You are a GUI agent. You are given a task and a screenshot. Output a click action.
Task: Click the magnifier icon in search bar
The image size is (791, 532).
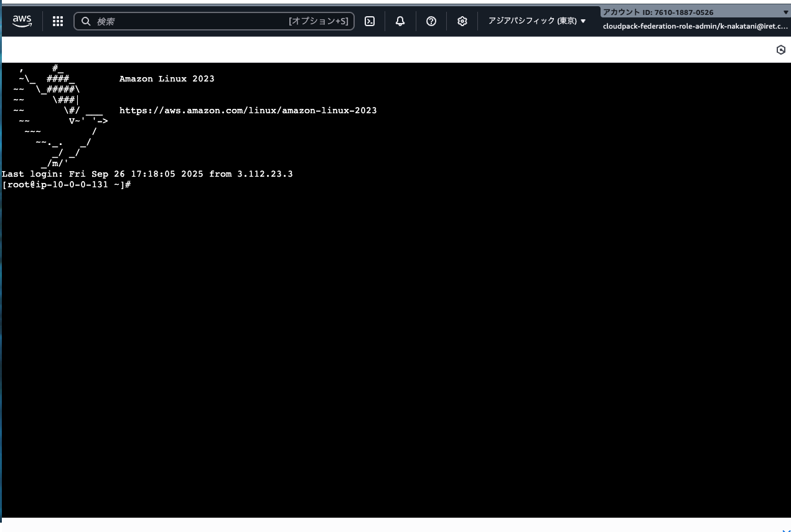[x=86, y=21]
